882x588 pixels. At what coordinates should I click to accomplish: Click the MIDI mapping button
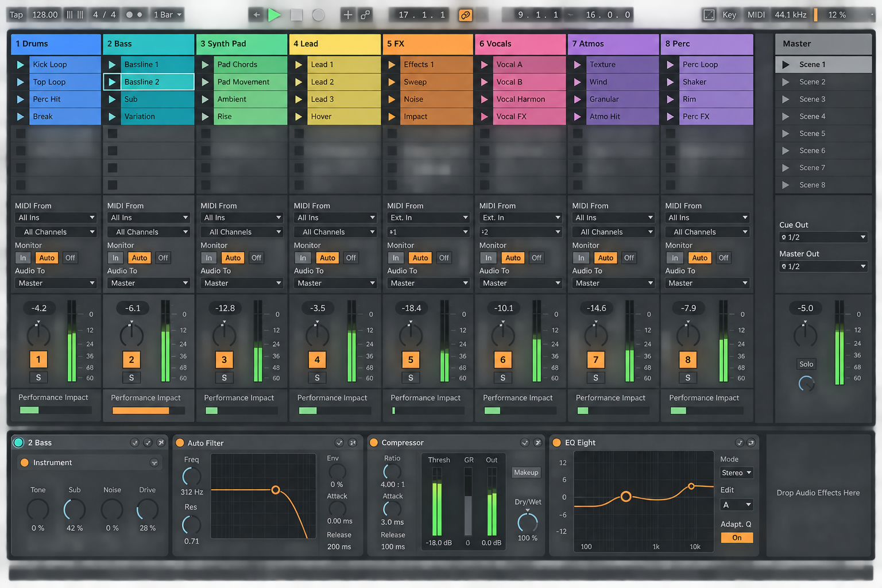coord(756,15)
